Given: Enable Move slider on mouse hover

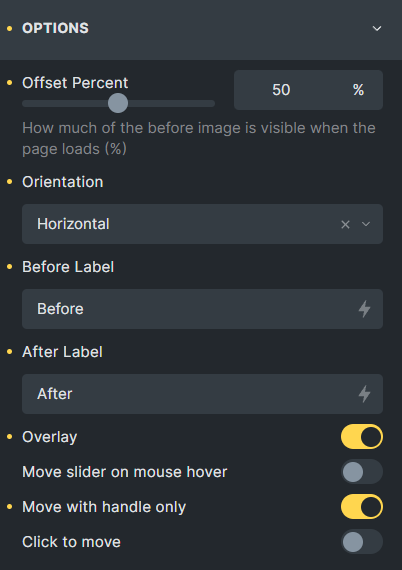Looking at the screenshot, I should tap(362, 471).
